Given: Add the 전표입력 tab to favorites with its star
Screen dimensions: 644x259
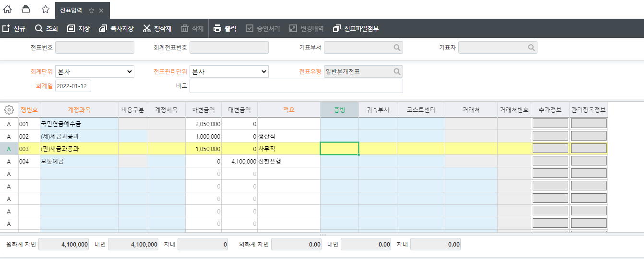Looking at the screenshot, I should pos(91,11).
